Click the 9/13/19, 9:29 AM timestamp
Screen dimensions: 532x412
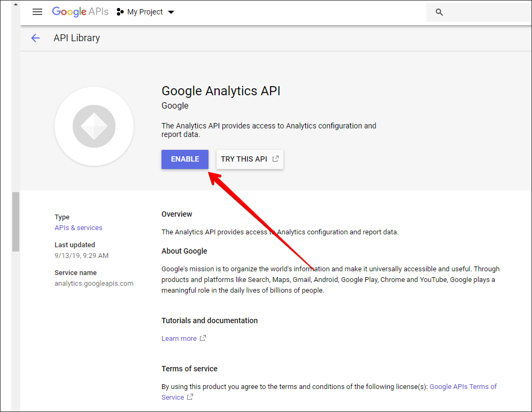[x=81, y=255]
